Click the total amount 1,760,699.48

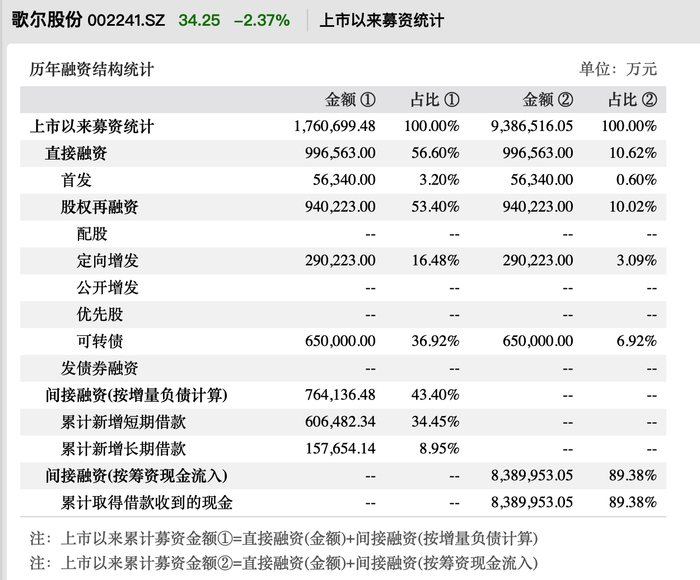tap(334, 126)
